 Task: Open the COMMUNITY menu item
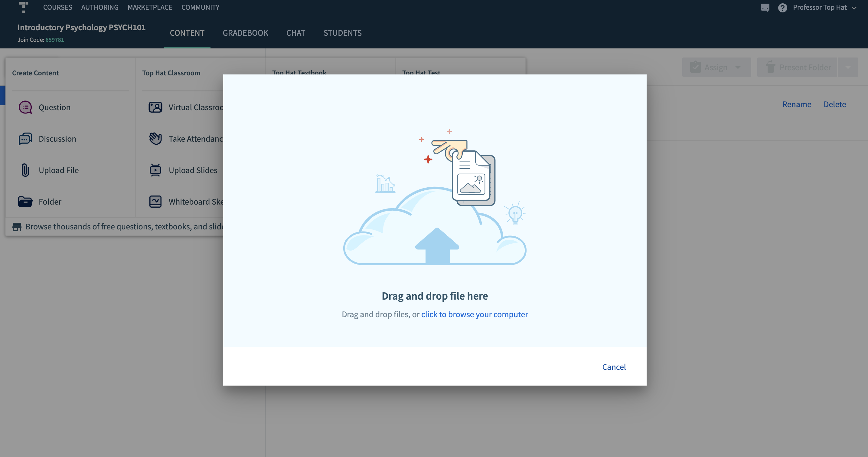pos(201,7)
